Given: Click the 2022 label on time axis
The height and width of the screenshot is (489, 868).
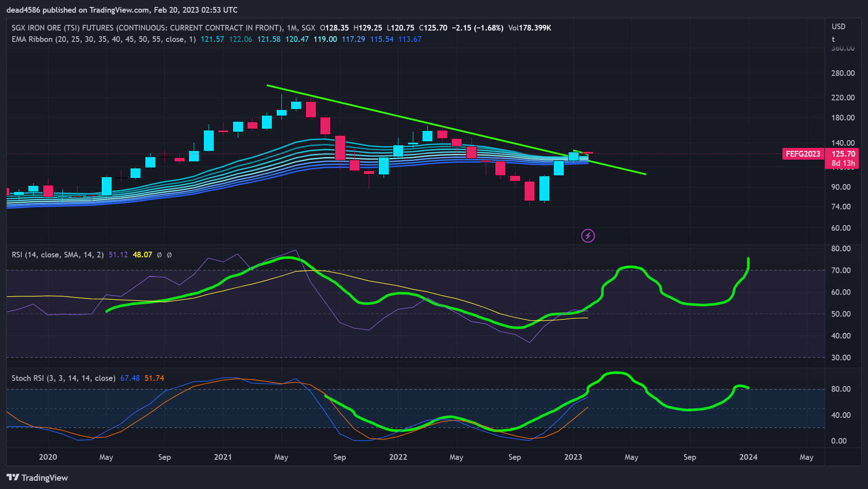Looking at the screenshot, I should click(398, 457).
